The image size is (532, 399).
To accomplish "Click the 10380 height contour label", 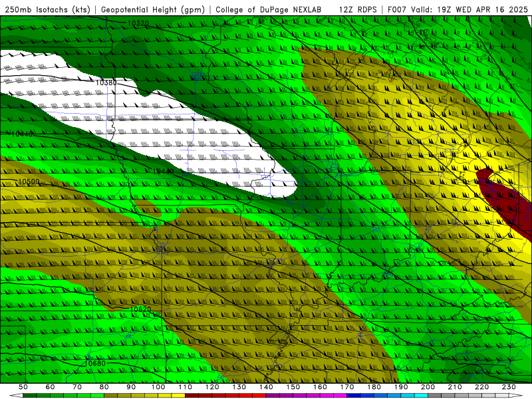I will pos(106,82).
